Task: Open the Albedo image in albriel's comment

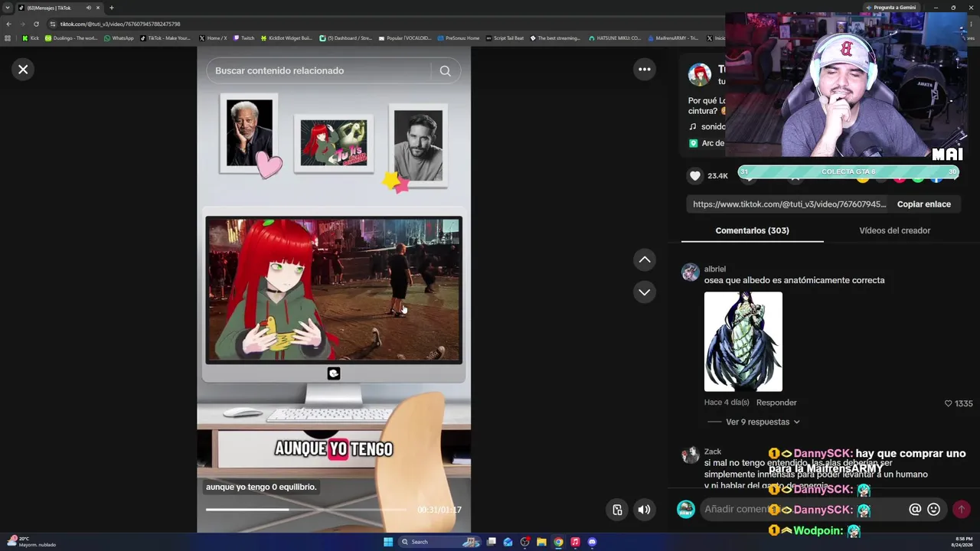Action: click(743, 341)
